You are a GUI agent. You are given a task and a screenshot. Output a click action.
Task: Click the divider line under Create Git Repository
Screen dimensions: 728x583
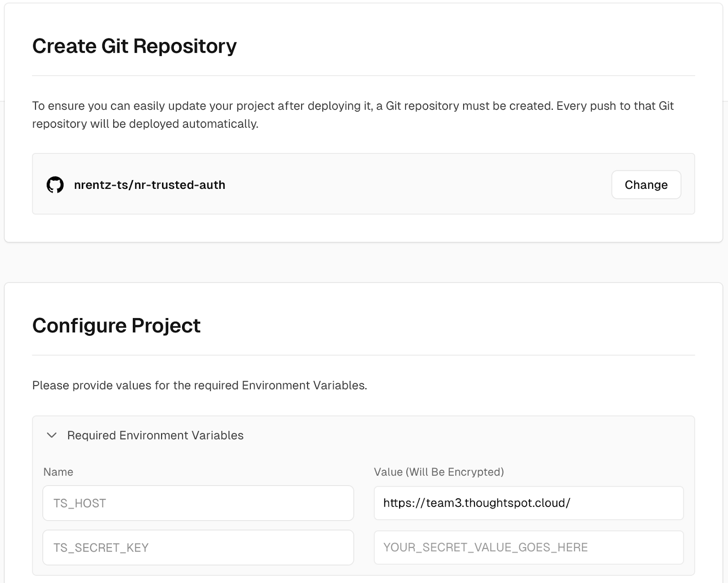click(363, 76)
